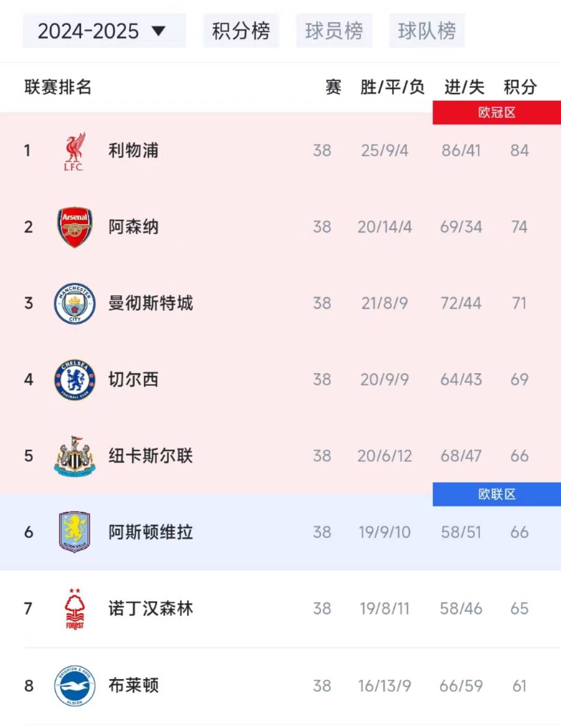Click the Brighton seagull badge icon
Image resolution: width=561 pixels, height=728 pixels.
74,684
